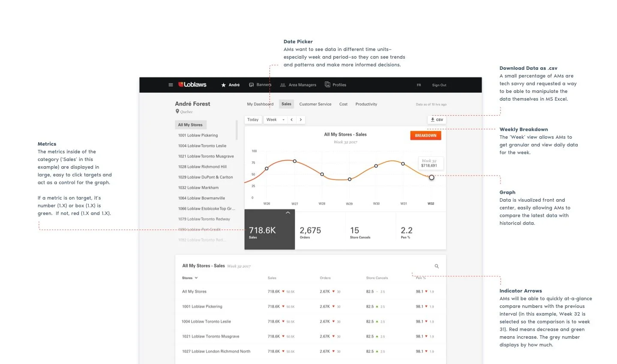Select the 2,675 Orders metric
This screenshot has width=617, height=364.
[309, 231]
